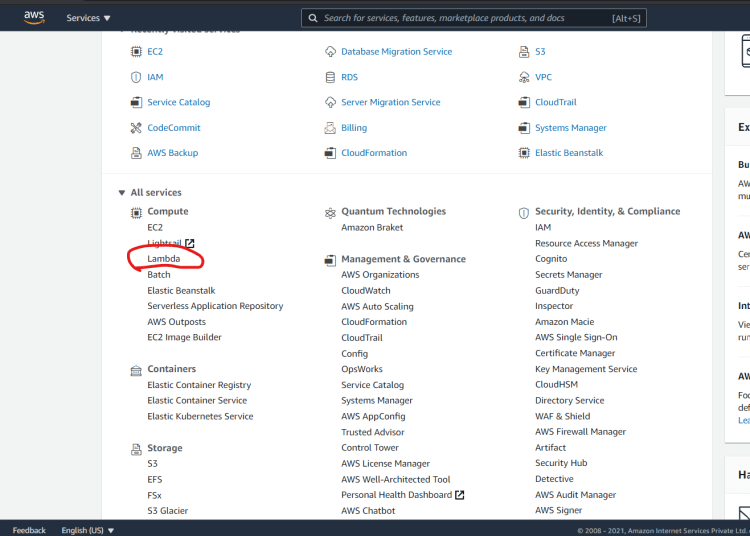Click the Compute category chip icon
Image resolution: width=750 pixels, height=536 pixels.
click(x=136, y=213)
